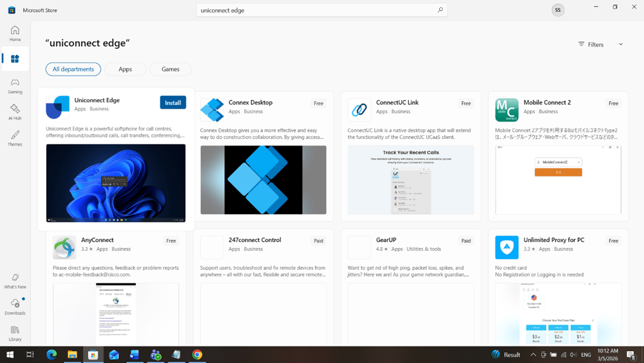Select the Apps filter chip
644x363 pixels.
pyautogui.click(x=125, y=69)
